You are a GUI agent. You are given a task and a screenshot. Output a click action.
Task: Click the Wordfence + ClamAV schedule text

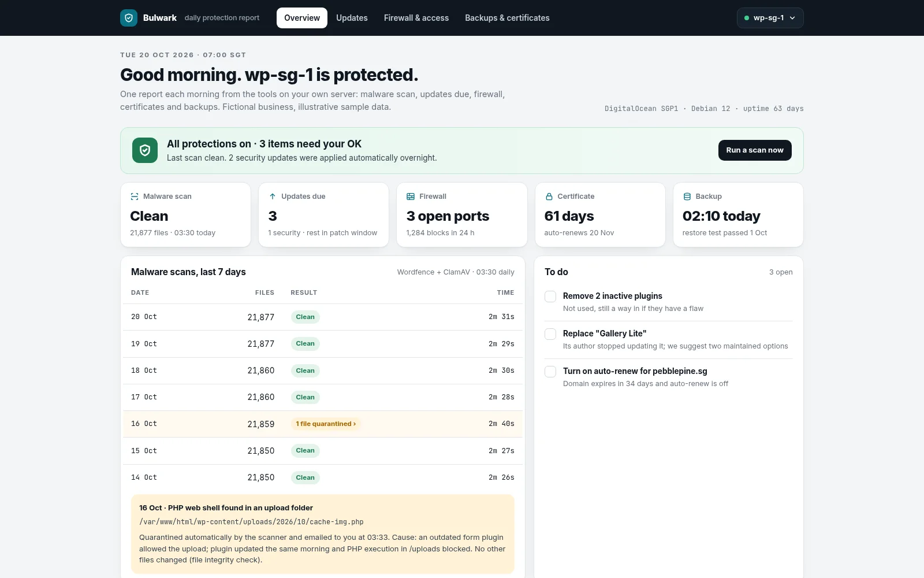[456, 272]
